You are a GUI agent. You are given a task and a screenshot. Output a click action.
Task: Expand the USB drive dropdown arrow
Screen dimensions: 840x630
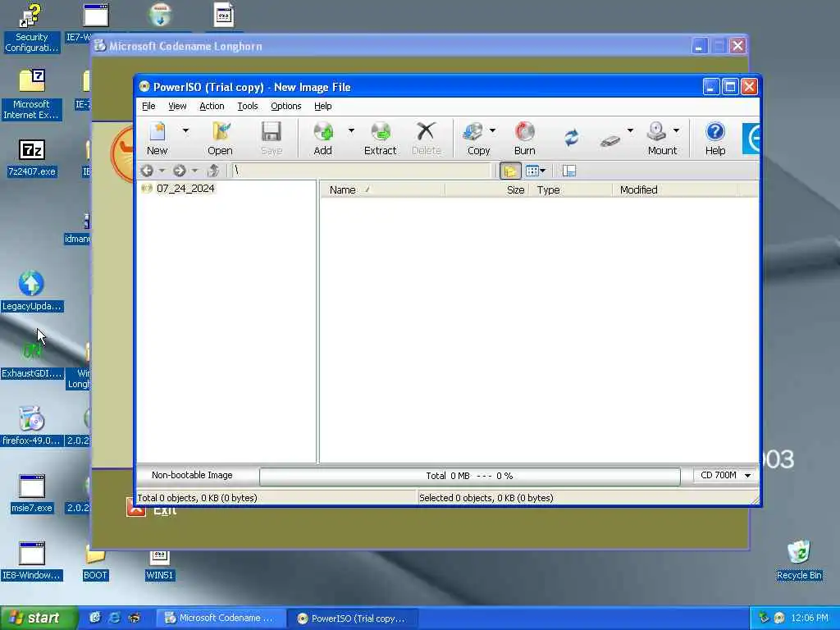pyautogui.click(x=630, y=130)
